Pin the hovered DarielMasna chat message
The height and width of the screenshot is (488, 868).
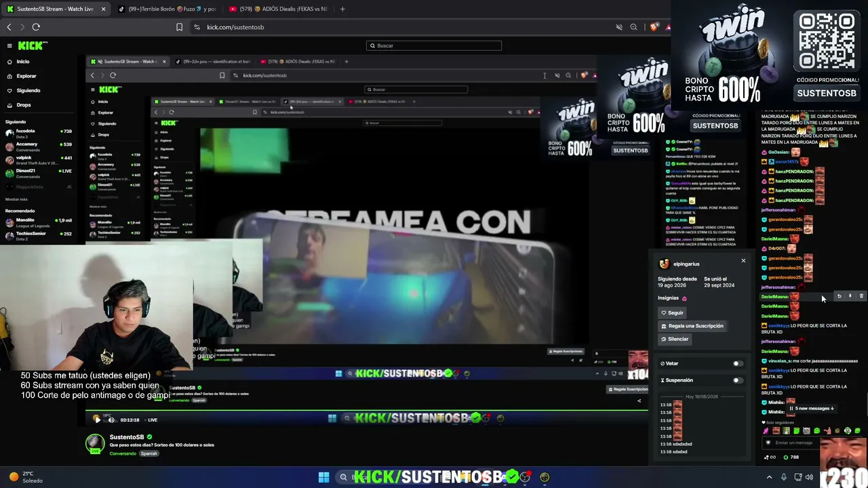[x=850, y=296]
